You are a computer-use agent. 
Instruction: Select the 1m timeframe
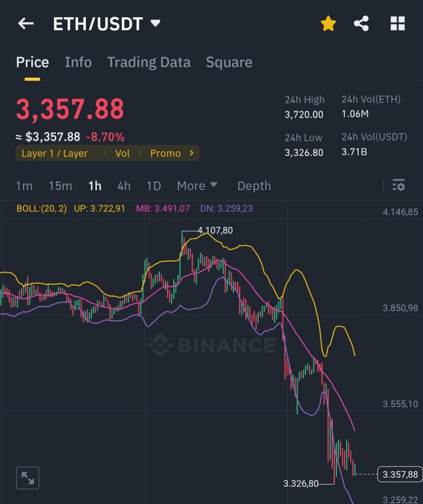coord(24,185)
